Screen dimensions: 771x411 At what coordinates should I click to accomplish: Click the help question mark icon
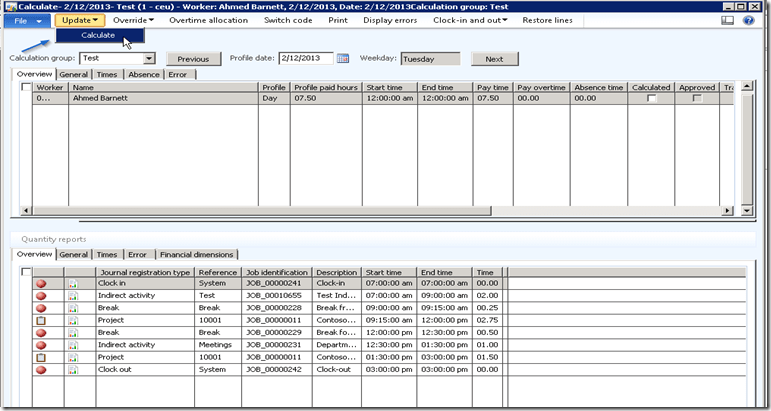[748, 20]
